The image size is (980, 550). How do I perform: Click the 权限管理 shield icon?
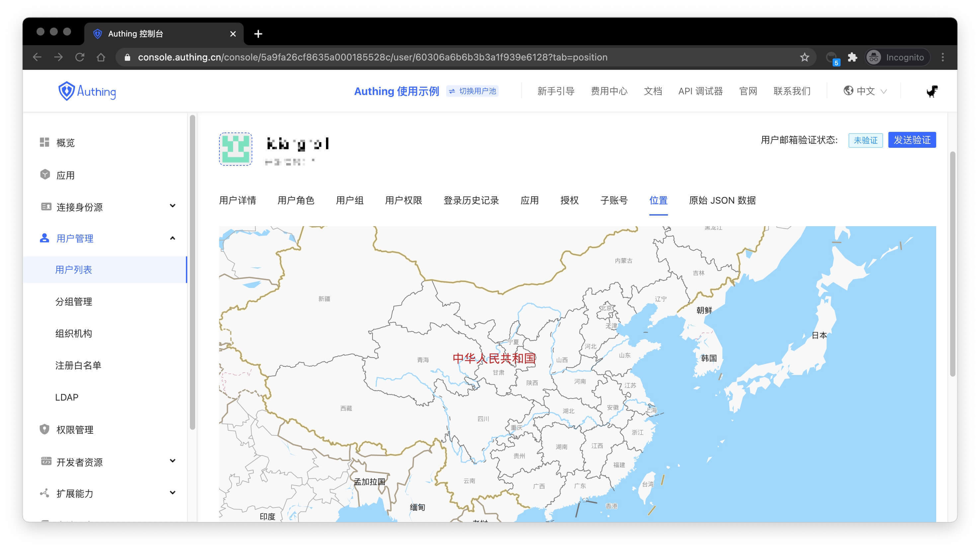point(44,429)
